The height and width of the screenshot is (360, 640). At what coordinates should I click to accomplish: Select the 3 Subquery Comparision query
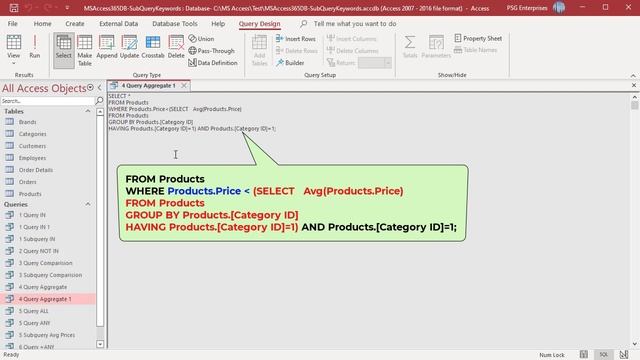pyautogui.click(x=50, y=275)
